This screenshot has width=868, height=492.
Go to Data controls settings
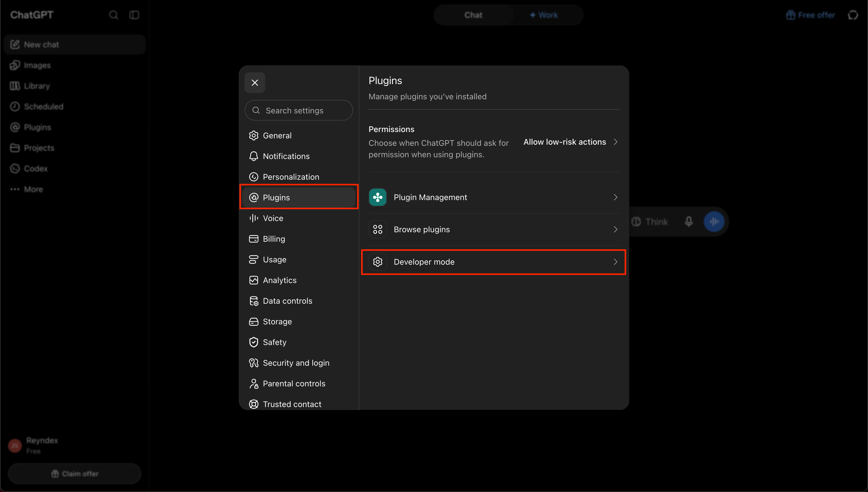click(x=299, y=301)
